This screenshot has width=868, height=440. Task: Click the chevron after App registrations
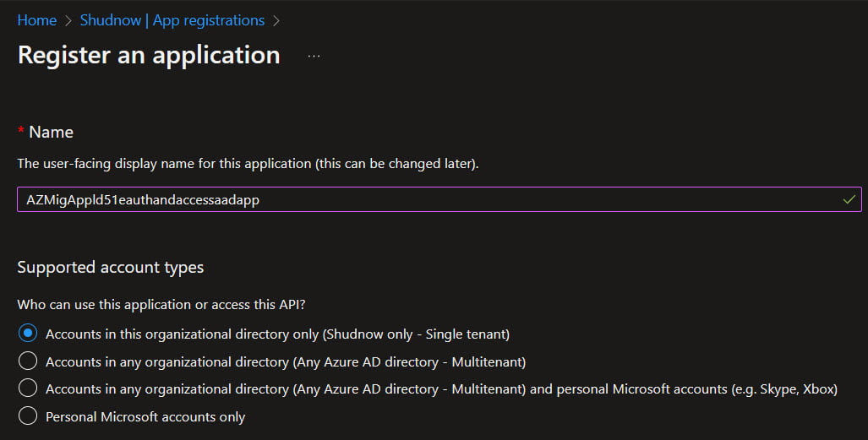[x=276, y=21]
